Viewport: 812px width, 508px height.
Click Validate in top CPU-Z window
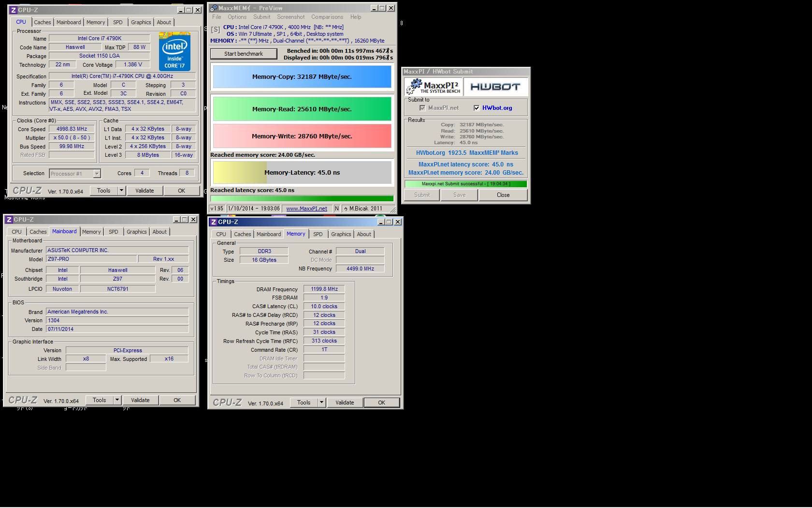point(145,191)
